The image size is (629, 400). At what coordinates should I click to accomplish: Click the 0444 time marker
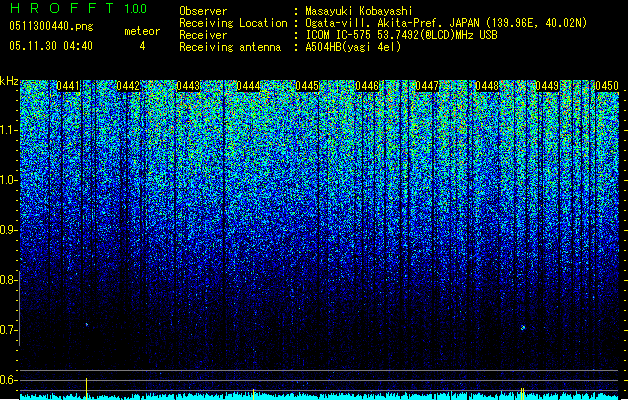pyautogui.click(x=248, y=86)
